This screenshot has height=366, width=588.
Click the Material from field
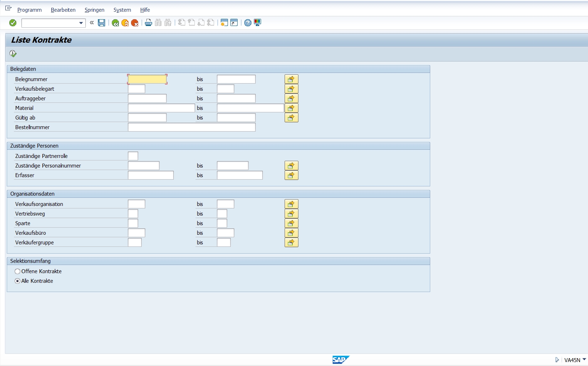(161, 108)
